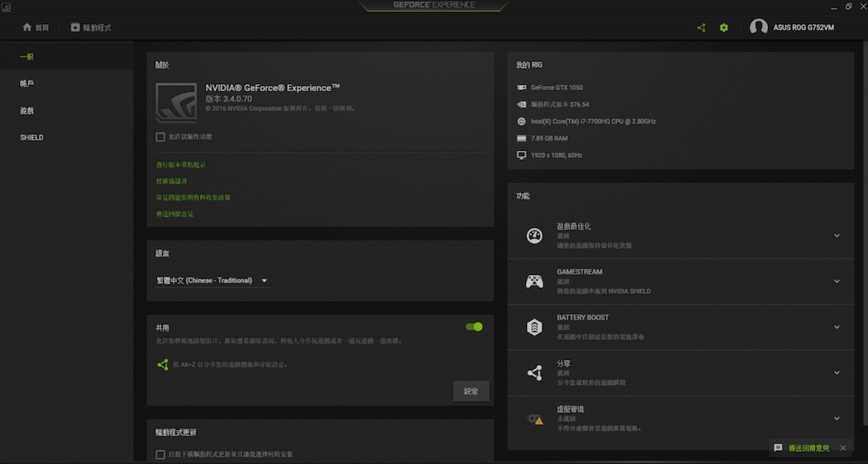Viewport: 868px width, 464px height.
Task: Click the NVIDIA GeForce Experience logo
Action: (x=176, y=102)
